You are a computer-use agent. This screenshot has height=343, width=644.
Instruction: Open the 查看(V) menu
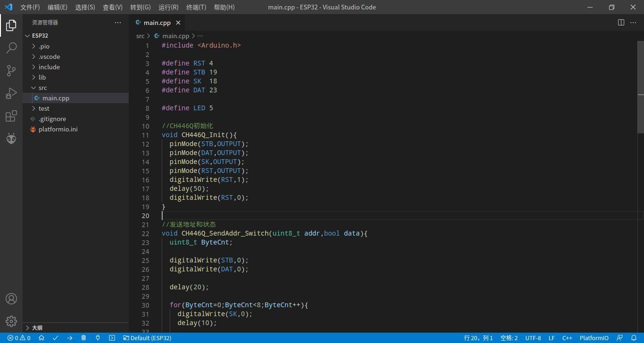pos(113,7)
